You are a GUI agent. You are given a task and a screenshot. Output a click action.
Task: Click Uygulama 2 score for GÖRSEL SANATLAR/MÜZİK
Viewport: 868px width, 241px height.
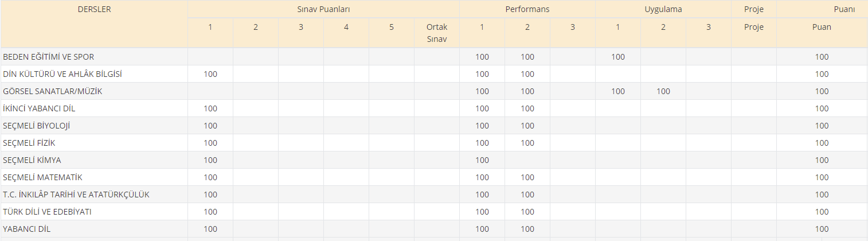tap(663, 91)
